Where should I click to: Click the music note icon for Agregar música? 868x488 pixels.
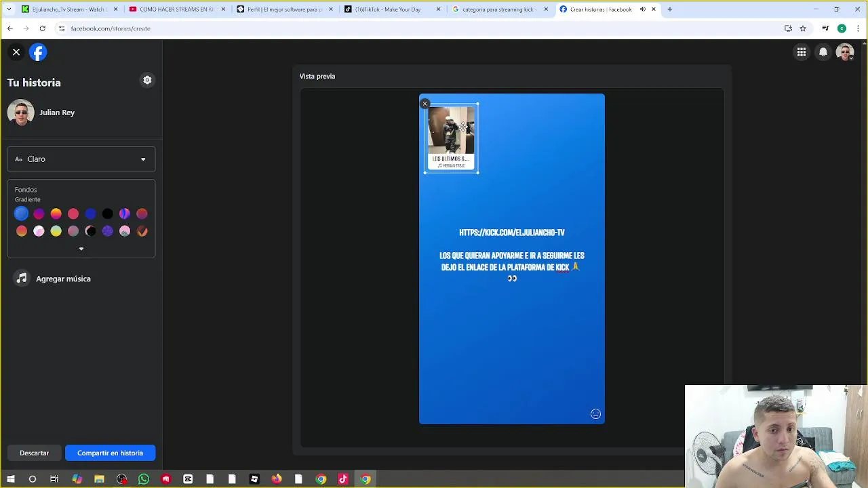click(22, 279)
